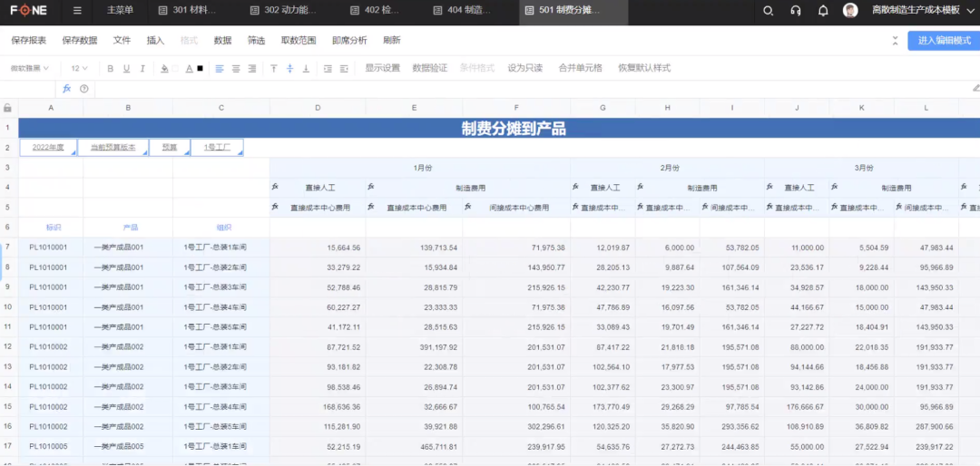Collapse toolbar with double chevron icon

tap(895, 41)
